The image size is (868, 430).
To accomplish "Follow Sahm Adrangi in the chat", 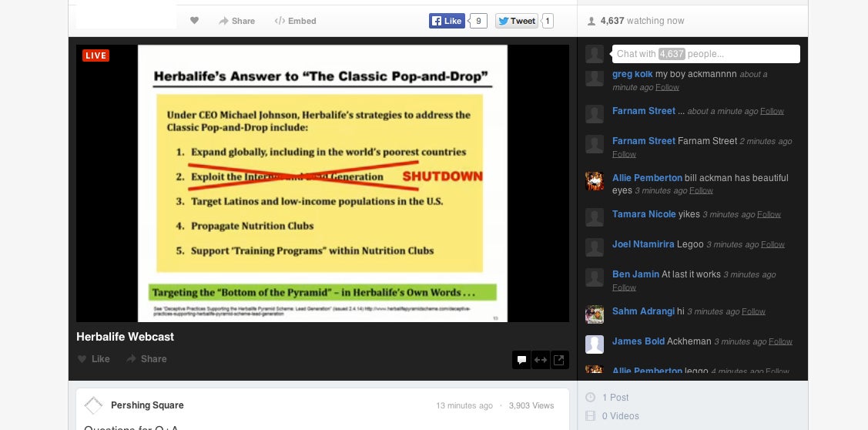I will click(753, 312).
